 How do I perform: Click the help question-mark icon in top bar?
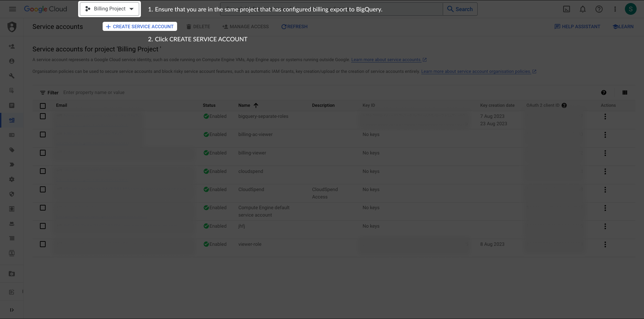click(x=599, y=9)
